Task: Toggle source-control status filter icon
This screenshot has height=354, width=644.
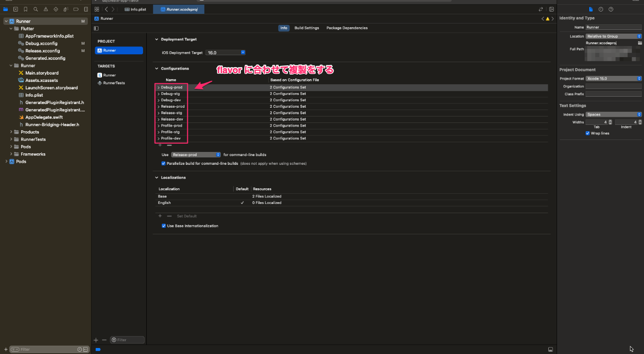Action: coord(85,349)
